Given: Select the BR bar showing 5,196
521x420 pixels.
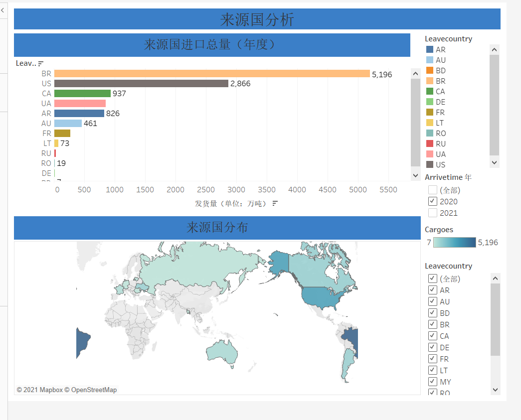Looking at the screenshot, I should pyautogui.click(x=212, y=74).
